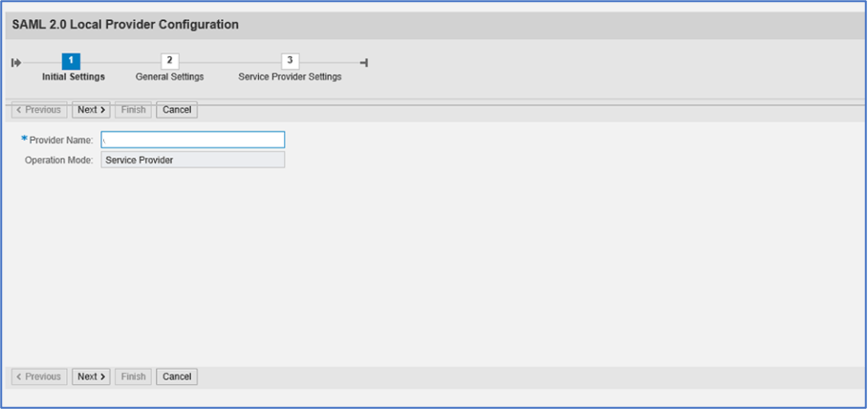Focus the Provider Name input field

(193, 140)
